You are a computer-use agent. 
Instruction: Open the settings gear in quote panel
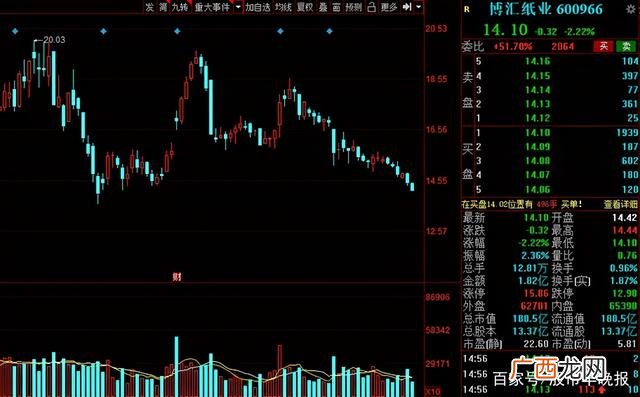tap(631, 9)
